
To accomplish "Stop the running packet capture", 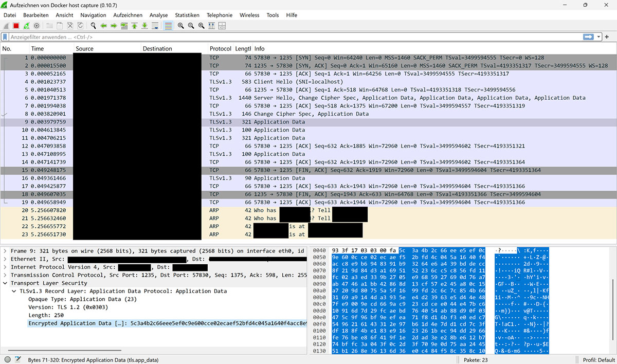I will (16, 26).
